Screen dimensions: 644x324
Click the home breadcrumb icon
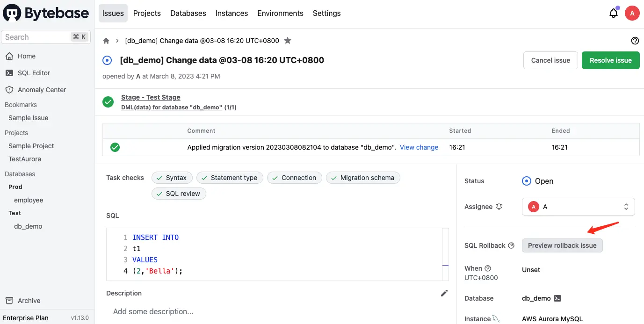click(x=106, y=41)
